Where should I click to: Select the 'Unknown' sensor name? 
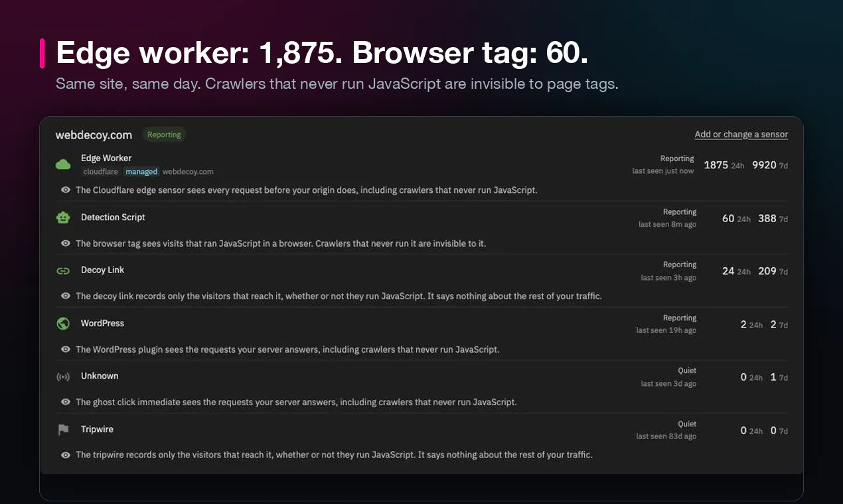click(100, 375)
